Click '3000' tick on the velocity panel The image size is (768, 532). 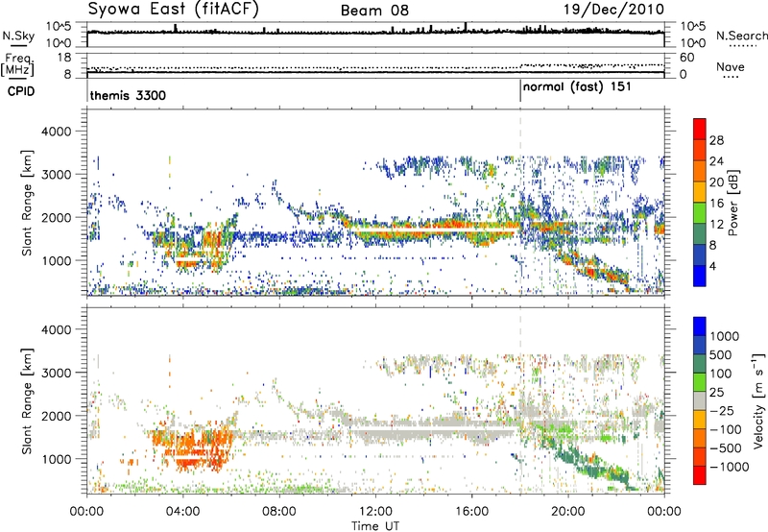[56, 373]
